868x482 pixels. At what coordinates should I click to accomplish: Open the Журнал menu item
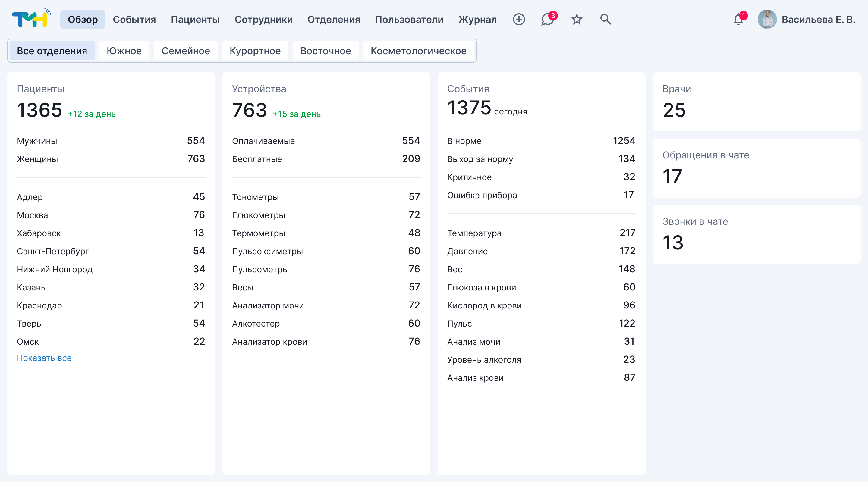pos(477,20)
